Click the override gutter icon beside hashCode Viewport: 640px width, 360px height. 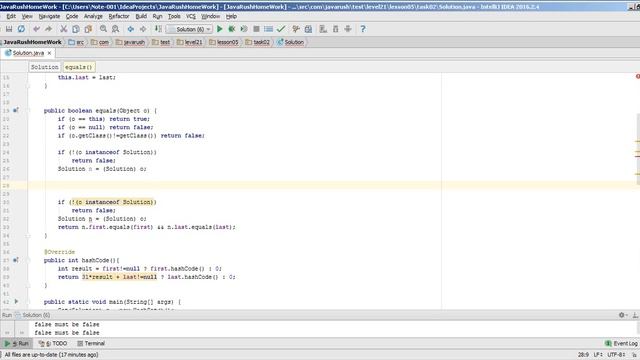pyautogui.click(x=16, y=260)
